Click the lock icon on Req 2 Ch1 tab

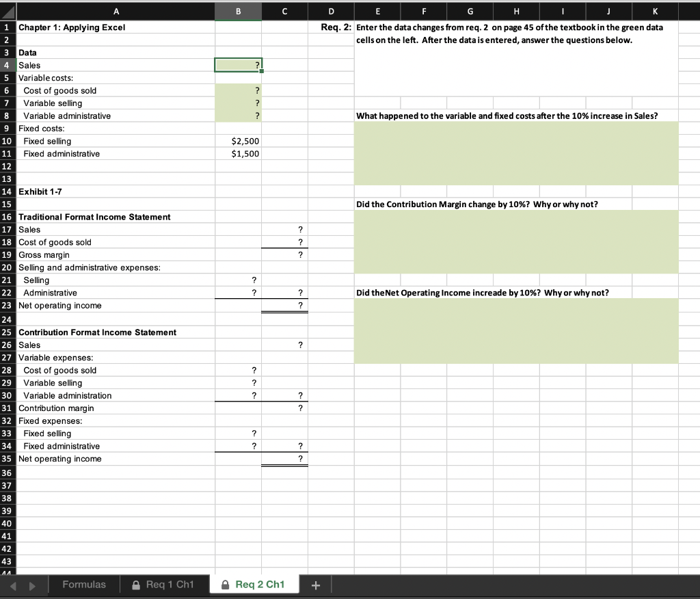click(x=225, y=584)
